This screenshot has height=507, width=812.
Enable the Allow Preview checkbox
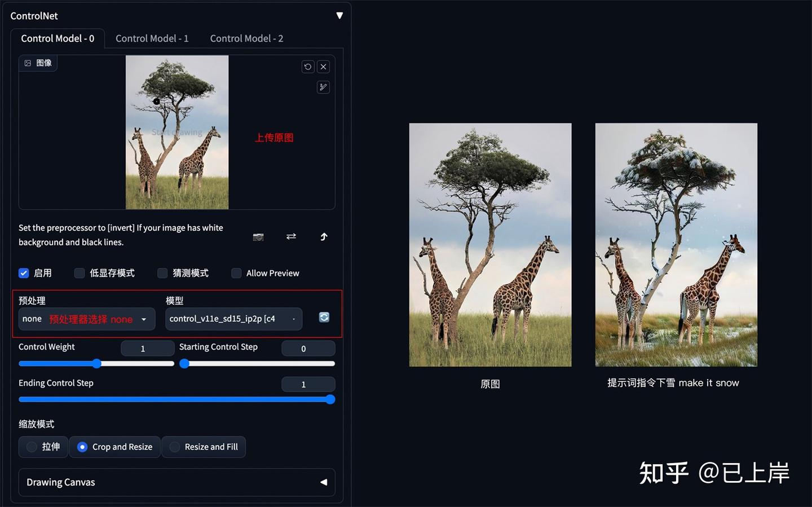pos(236,273)
